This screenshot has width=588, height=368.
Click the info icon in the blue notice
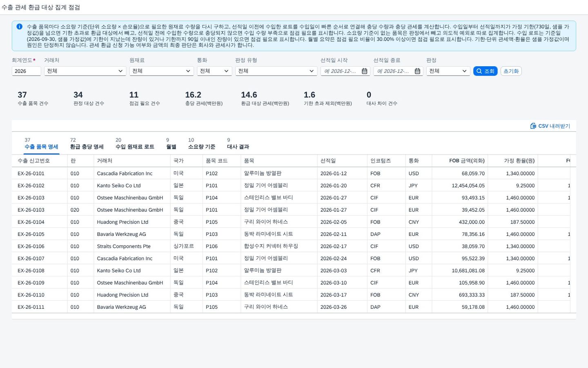[19, 27]
